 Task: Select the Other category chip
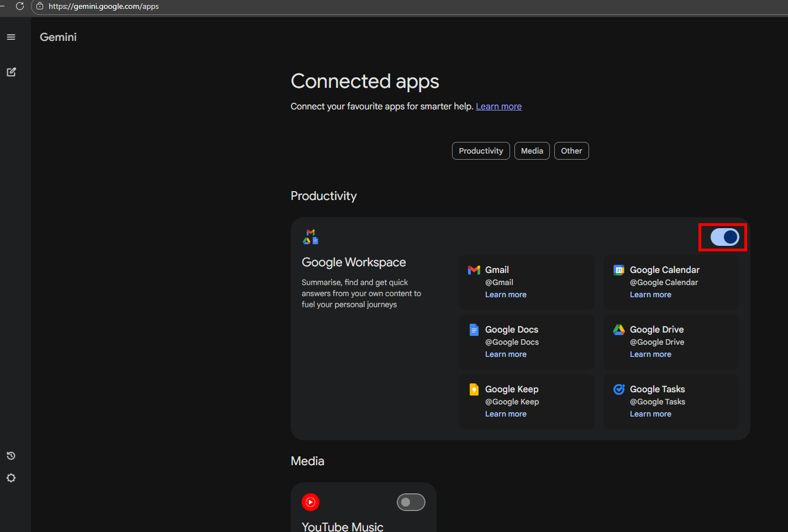tap(571, 151)
